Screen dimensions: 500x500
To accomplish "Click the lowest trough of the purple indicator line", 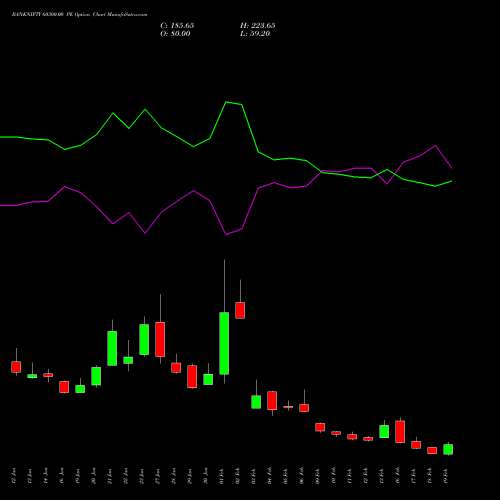I will 226,235.
